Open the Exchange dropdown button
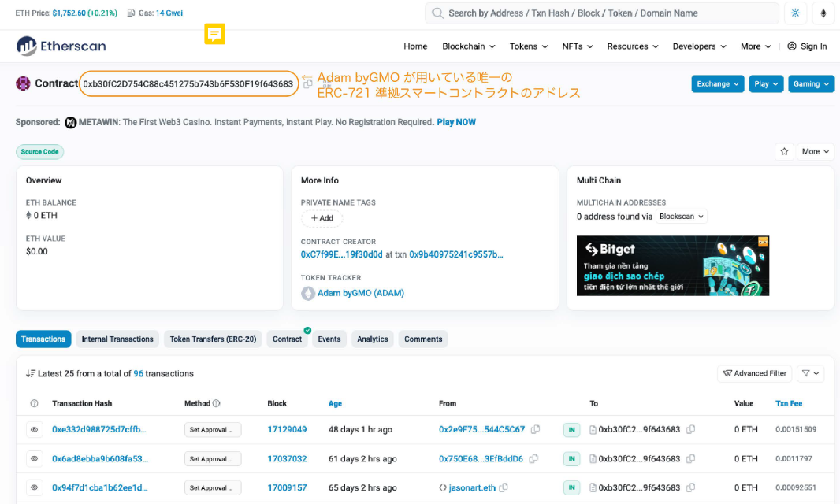Viewport: 840px width, 504px height. coord(717,83)
